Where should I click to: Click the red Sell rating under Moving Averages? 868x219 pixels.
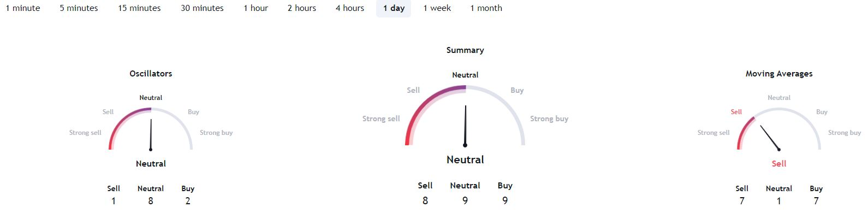pos(779,164)
